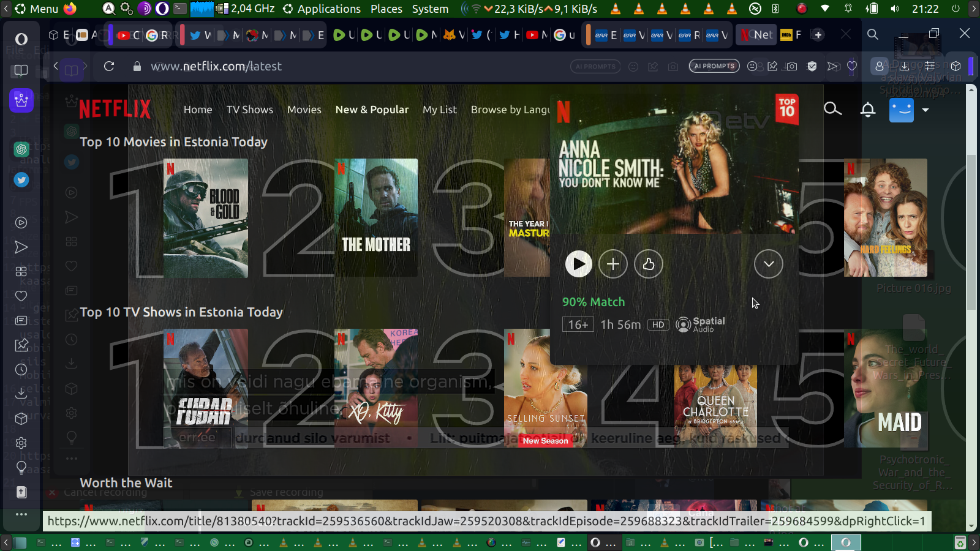Image resolution: width=980 pixels, height=551 pixels.
Task: Open the Applications menu in top panel
Action: pyautogui.click(x=322, y=9)
